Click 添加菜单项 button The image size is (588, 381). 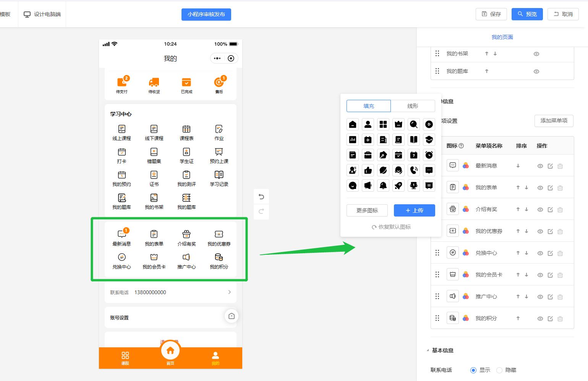coord(554,121)
